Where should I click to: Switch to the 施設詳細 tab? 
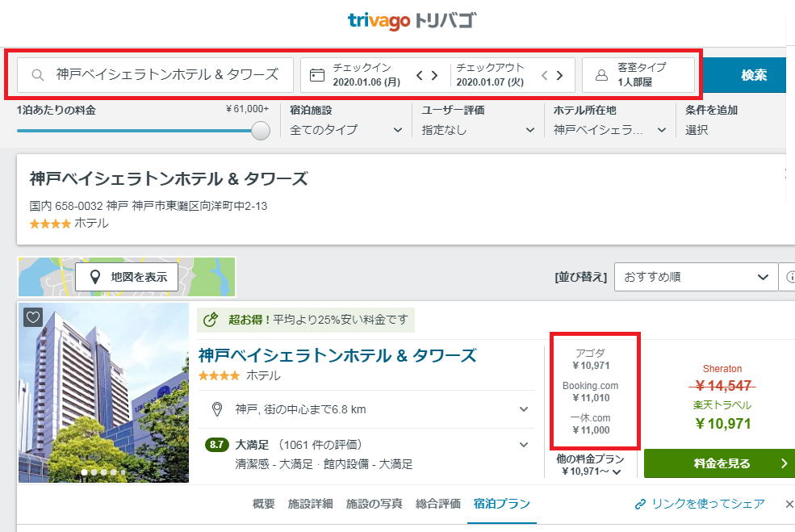(310, 504)
